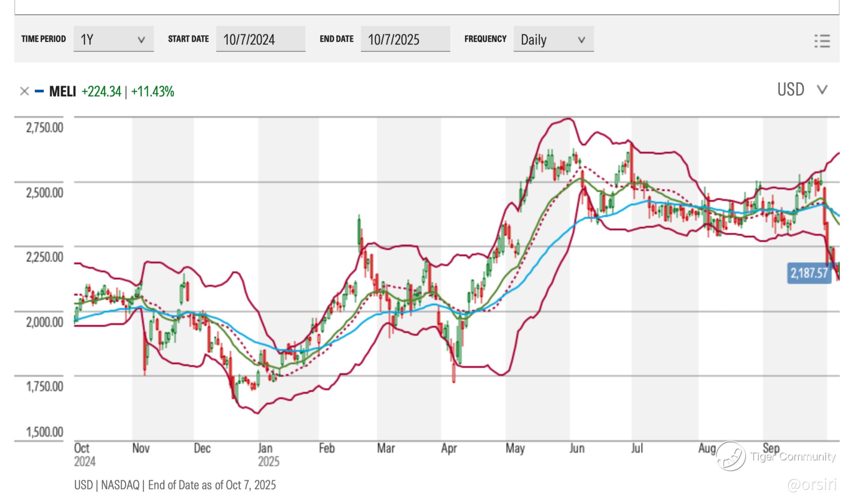854x504 pixels.
Task: Open the chart list menu icon
Action: (x=822, y=41)
